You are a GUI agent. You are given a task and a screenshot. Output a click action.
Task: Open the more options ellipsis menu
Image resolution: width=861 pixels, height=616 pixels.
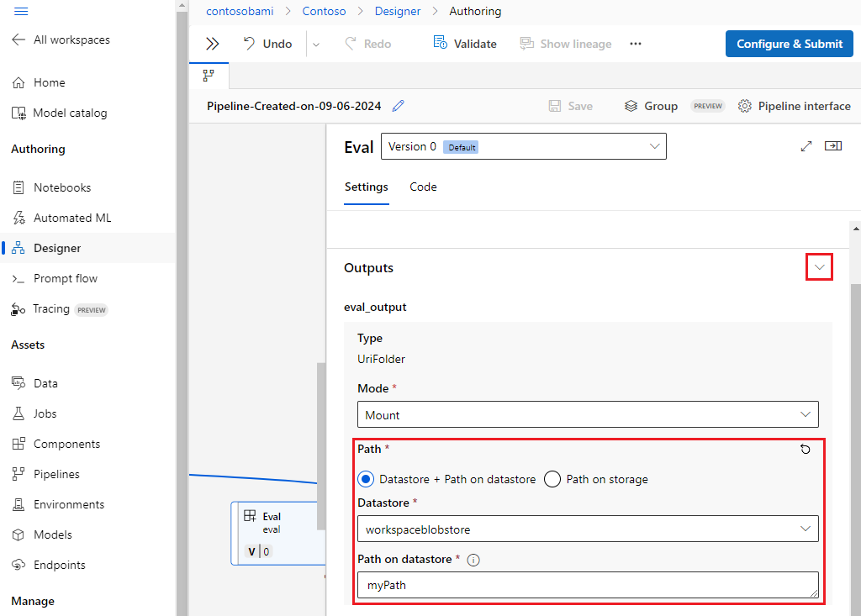coord(636,44)
